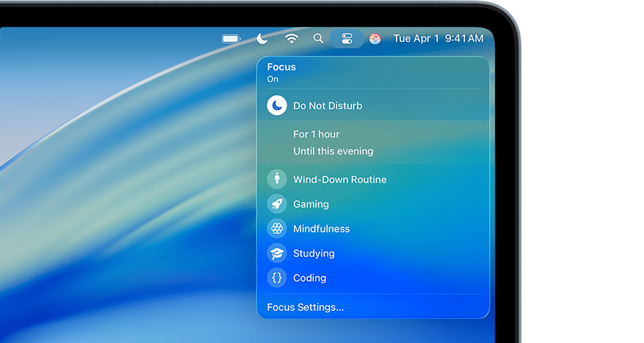Click the Focus moon icon in menu bar

262,39
